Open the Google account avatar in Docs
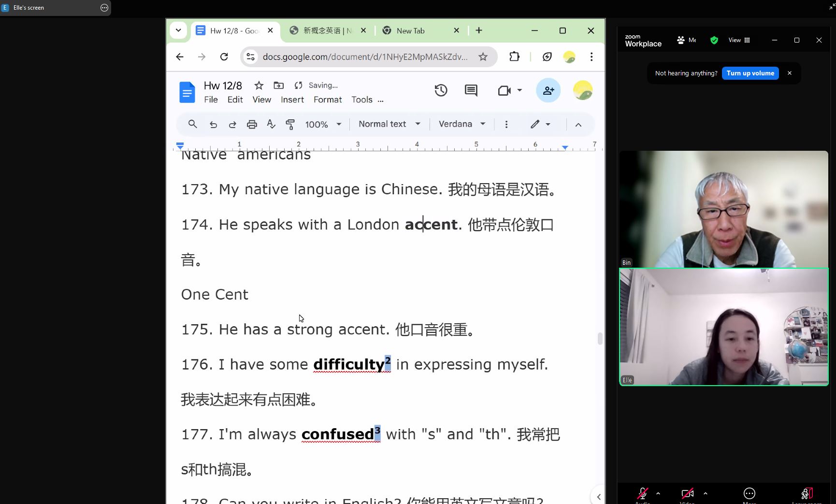Image resolution: width=836 pixels, height=504 pixels. (583, 90)
